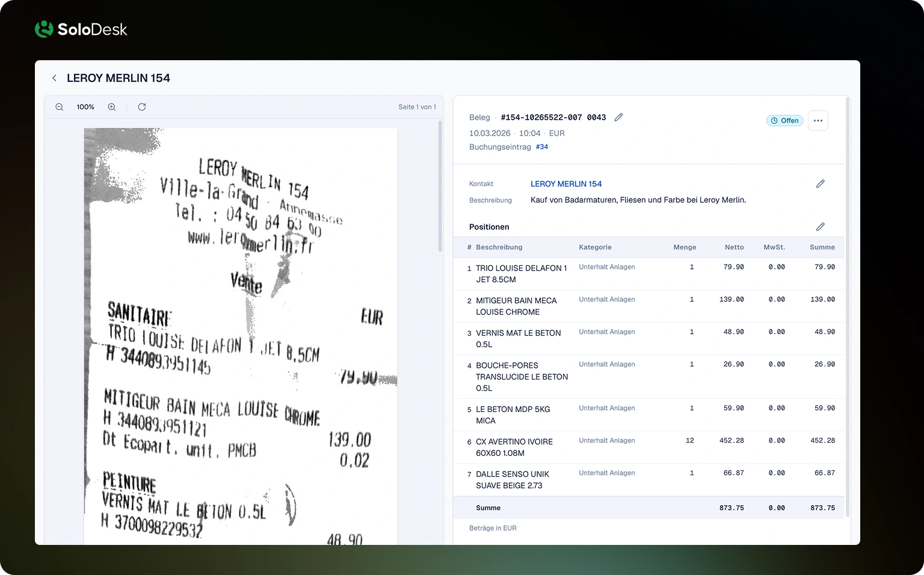This screenshot has height=575, width=924.
Task: Click the SoloDesk logo
Action: pyautogui.click(x=81, y=29)
